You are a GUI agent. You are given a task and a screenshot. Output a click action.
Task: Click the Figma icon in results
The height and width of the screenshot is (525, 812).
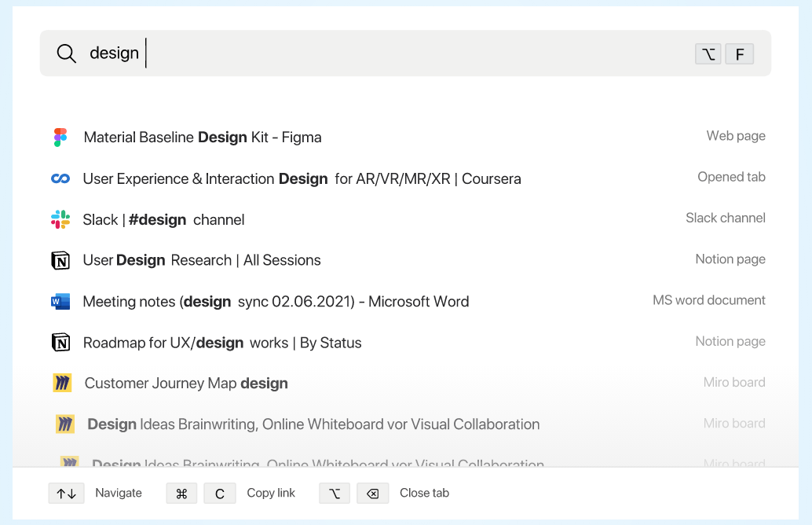pyautogui.click(x=60, y=138)
